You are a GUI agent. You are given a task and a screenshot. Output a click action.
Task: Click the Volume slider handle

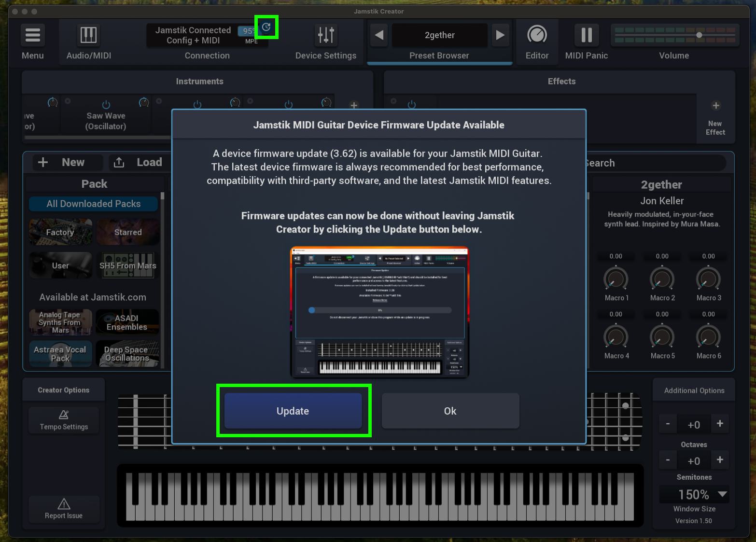point(699,35)
